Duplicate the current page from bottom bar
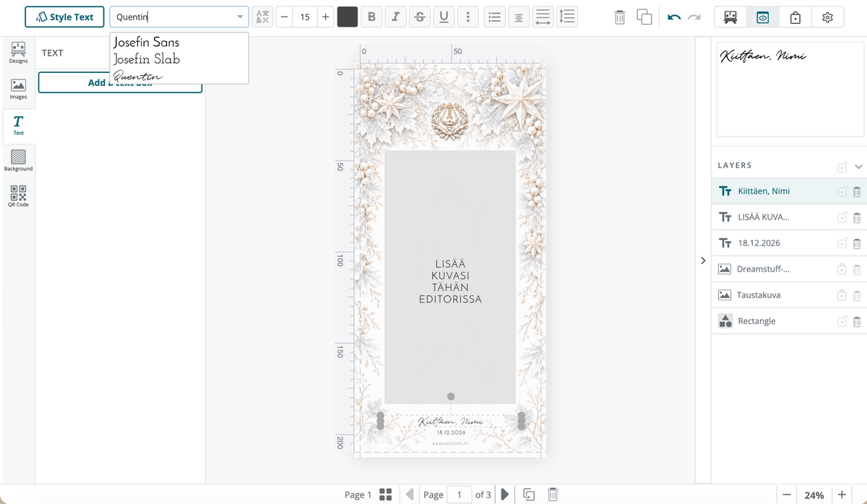 pos(529,495)
